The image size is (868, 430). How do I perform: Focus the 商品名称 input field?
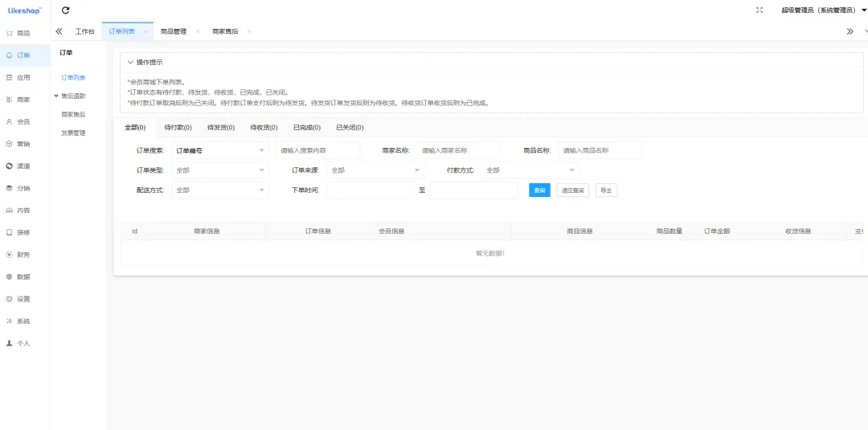coord(600,150)
